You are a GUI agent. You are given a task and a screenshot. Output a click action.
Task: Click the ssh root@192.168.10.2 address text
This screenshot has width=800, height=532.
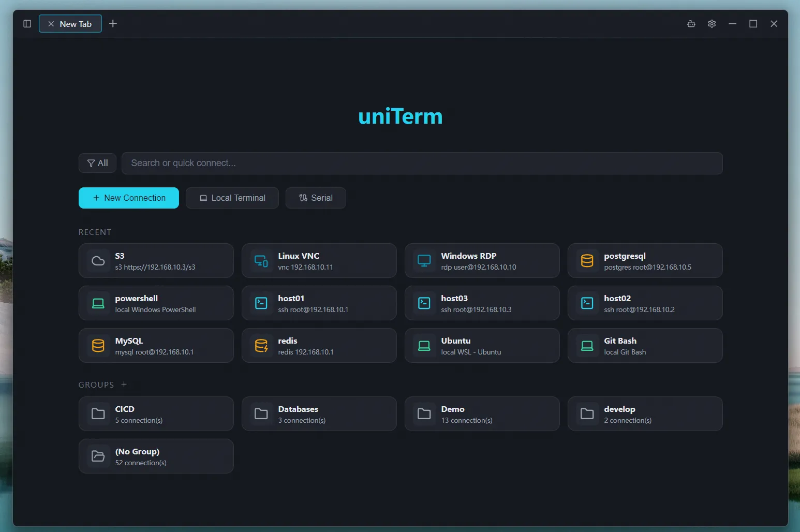point(639,309)
